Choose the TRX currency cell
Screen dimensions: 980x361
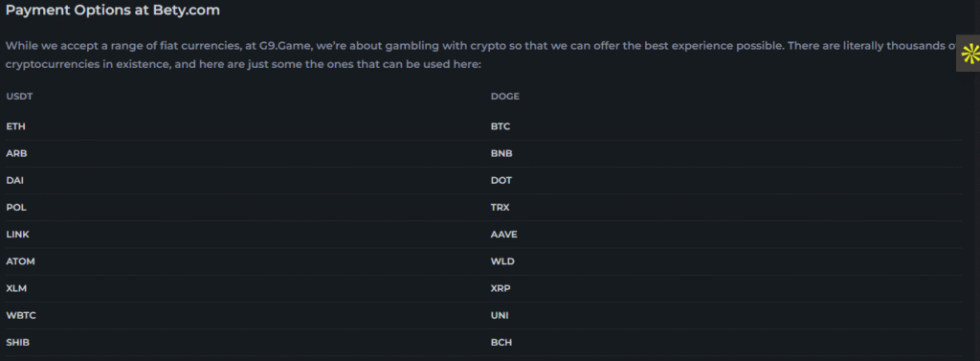500,207
